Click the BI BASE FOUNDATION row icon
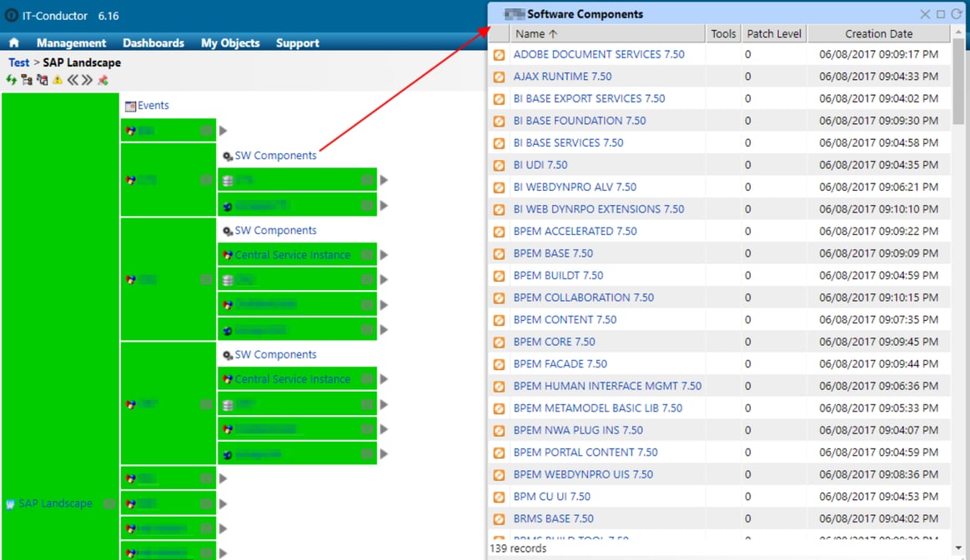The width and height of the screenshot is (970, 560). pyautogui.click(x=499, y=121)
